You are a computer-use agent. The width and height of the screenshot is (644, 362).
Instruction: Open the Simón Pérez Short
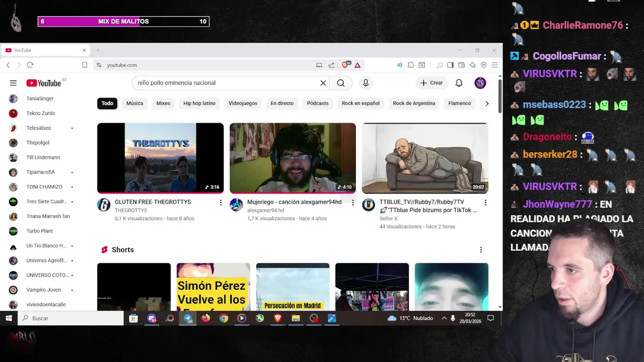click(213, 287)
